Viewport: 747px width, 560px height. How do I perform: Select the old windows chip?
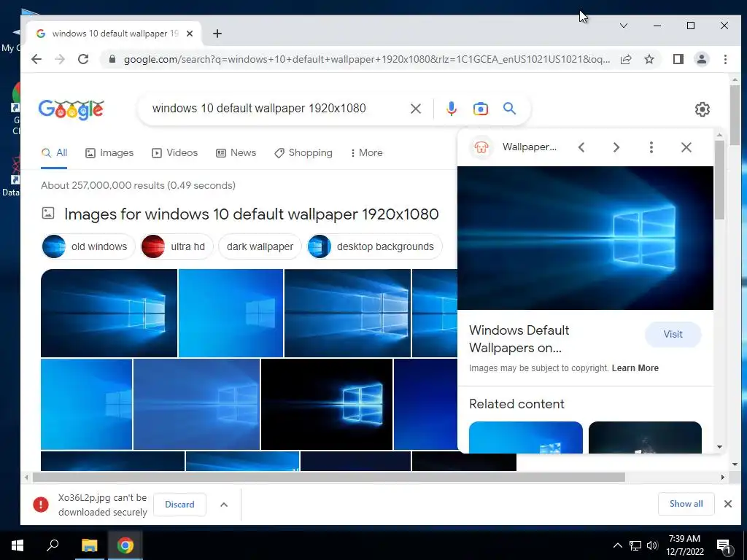coord(88,246)
